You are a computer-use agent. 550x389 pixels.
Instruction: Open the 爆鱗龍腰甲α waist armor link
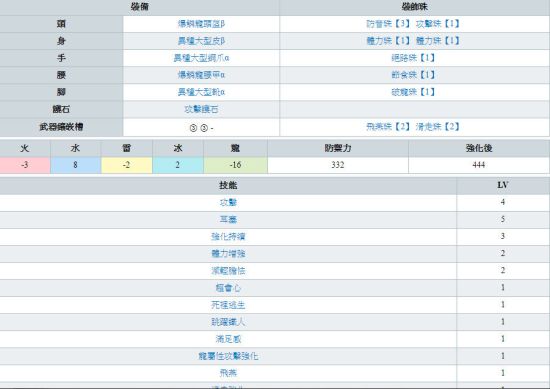click(x=201, y=75)
